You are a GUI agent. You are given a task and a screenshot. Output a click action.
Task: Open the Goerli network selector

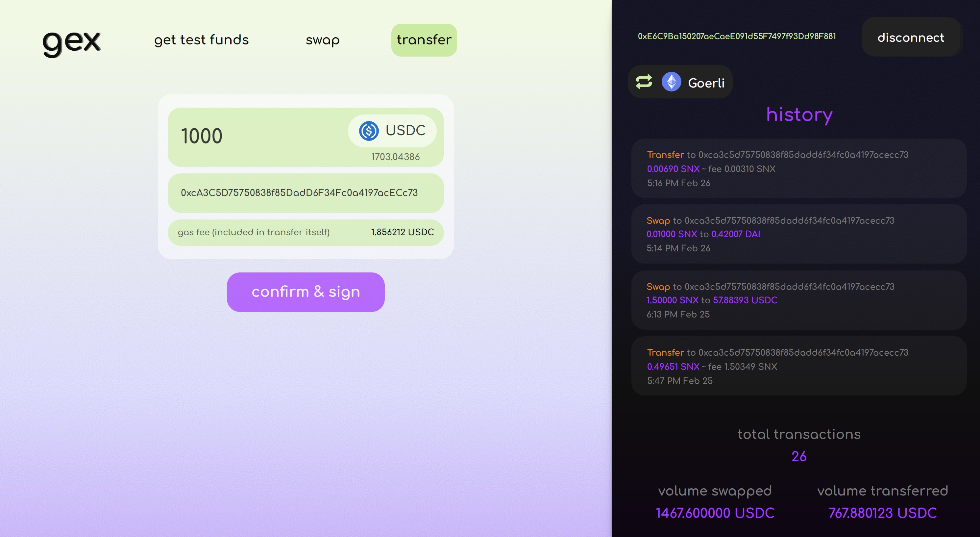(706, 83)
